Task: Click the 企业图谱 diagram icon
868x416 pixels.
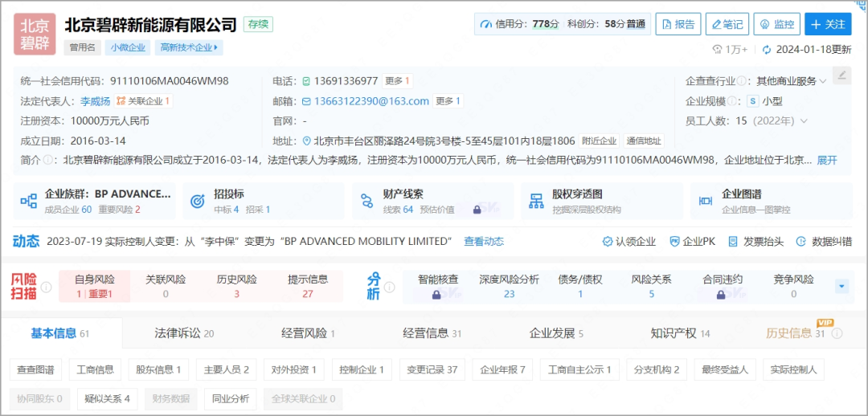Action: tap(706, 201)
